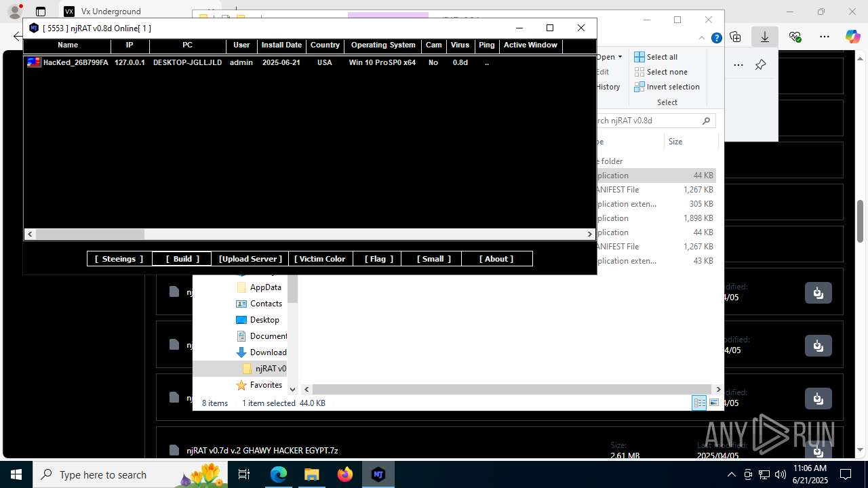The height and width of the screenshot is (488, 868).
Task: Click the country flag icon beside HacKed_26B799FA
Action: (x=34, y=62)
